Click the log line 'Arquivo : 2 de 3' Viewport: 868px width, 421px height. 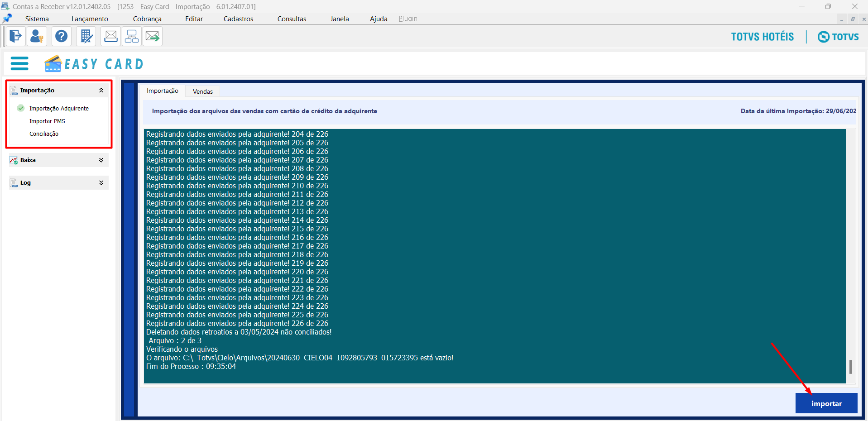click(175, 341)
